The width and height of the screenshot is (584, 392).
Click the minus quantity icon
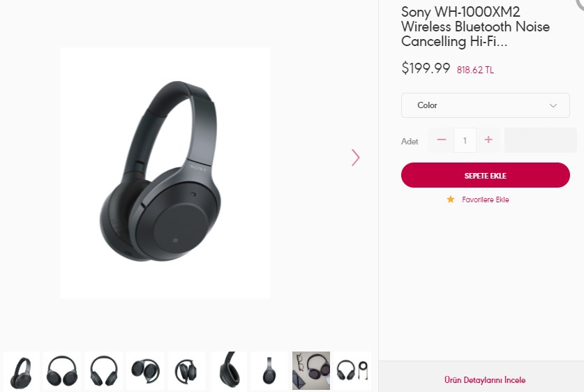point(441,140)
